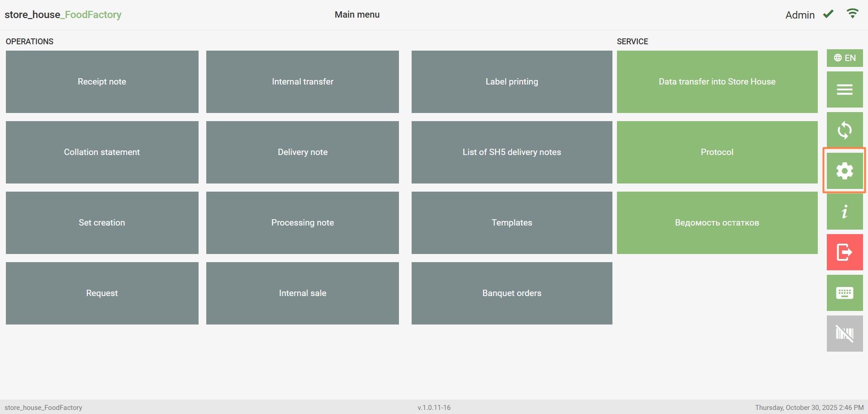Image resolution: width=868 pixels, height=414 pixels.
Task: Open the info icon panel
Action: coord(844,212)
